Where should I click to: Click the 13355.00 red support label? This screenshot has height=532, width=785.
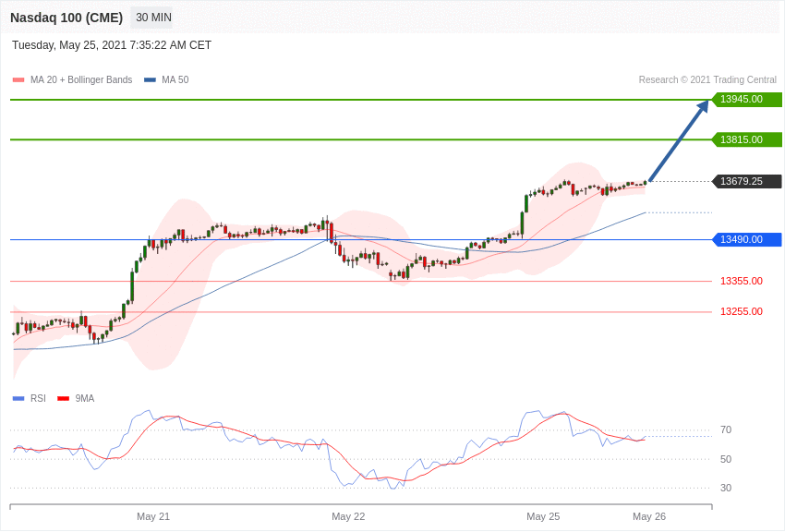[x=742, y=282]
